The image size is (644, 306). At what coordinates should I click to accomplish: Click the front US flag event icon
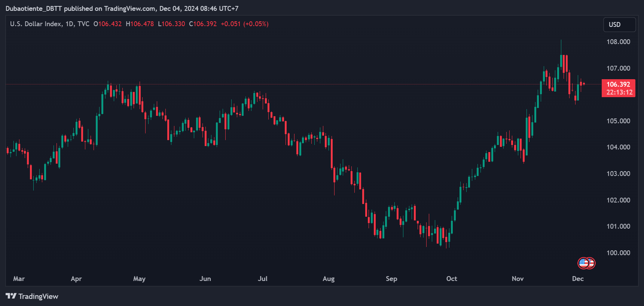[583, 263]
